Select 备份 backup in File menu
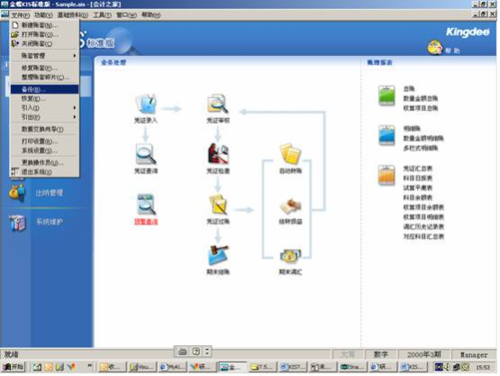500x376 pixels. [x=45, y=89]
